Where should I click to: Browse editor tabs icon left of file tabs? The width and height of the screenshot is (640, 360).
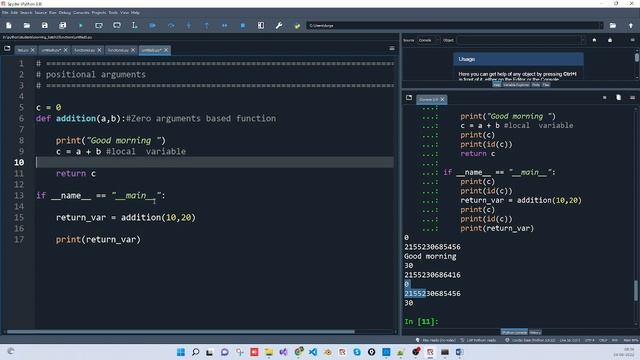[x=7, y=49]
